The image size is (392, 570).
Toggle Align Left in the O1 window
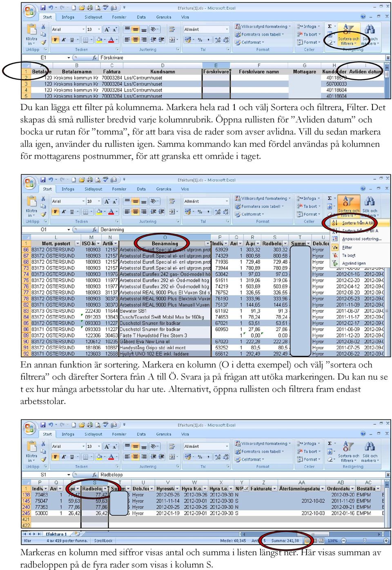pyautogui.click(x=127, y=212)
